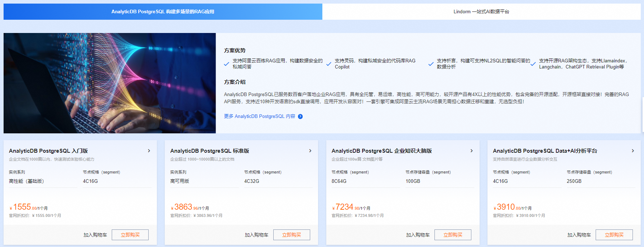Click checkmark icon beside 支持开源RAG架构生态
This screenshot has height=247, width=644.
(x=533, y=64)
